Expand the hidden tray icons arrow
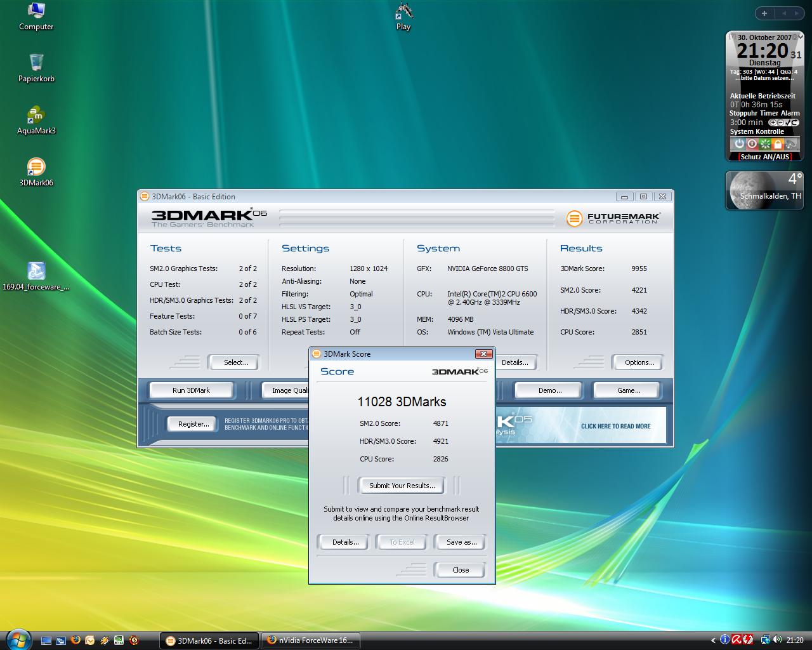The image size is (812, 650). 713,640
